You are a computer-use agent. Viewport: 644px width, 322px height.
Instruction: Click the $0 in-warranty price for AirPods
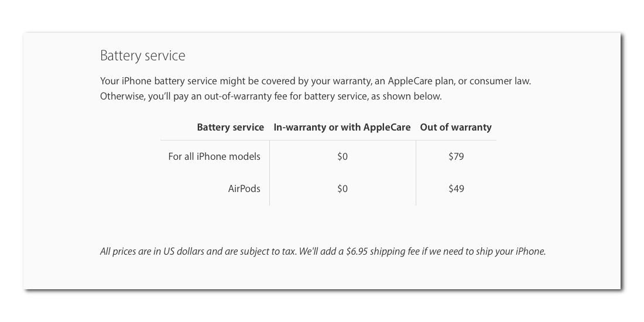click(x=342, y=189)
